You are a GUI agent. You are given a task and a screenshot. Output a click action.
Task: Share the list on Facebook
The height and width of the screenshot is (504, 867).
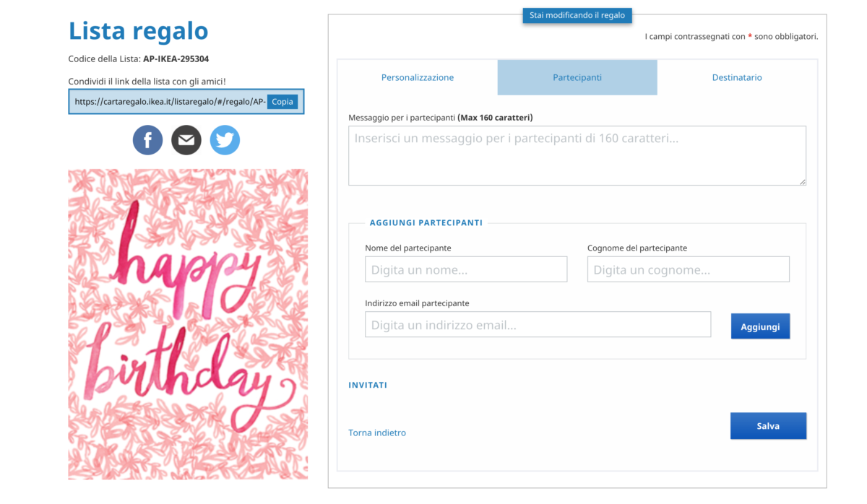click(147, 140)
